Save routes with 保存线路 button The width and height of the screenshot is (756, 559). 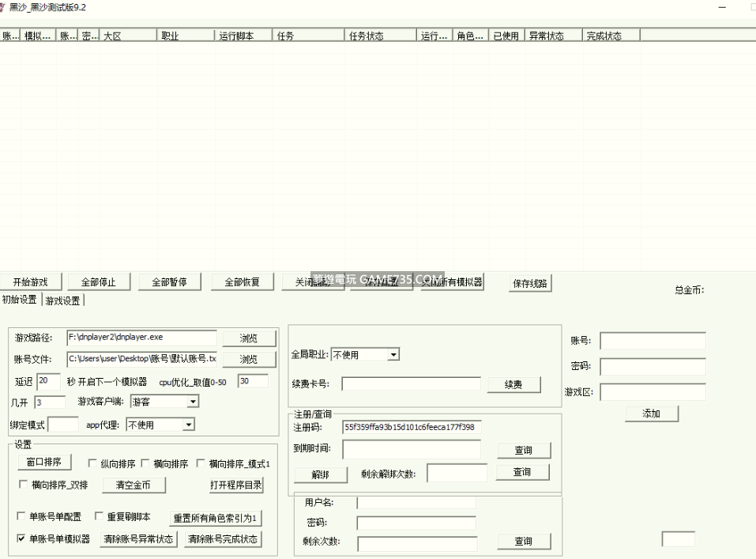(x=530, y=283)
